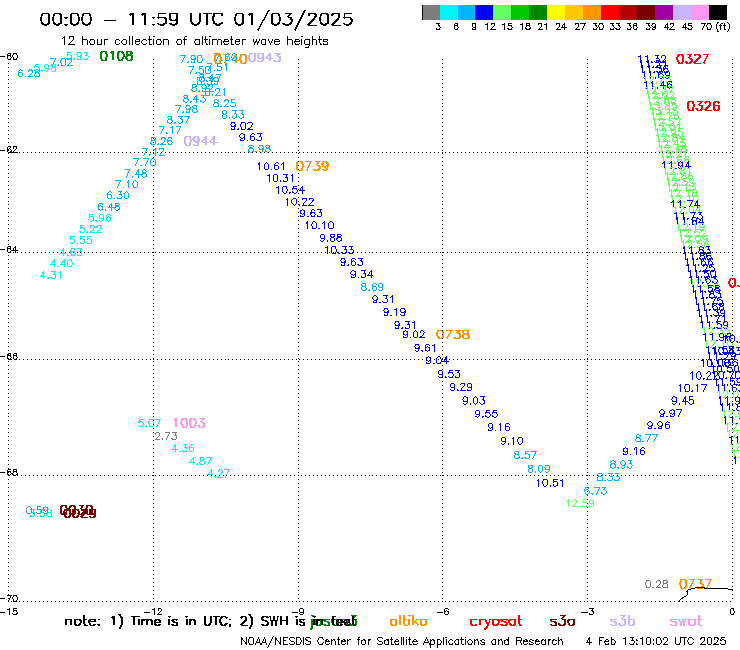The image size is (740, 650).
Task: Select the bright red legend swatch
Action: (x=610, y=12)
